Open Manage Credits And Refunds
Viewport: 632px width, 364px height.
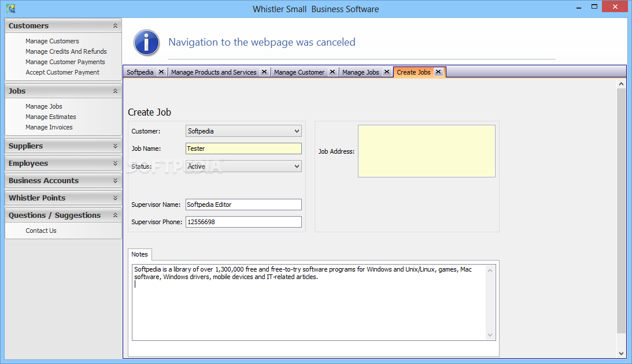[66, 51]
